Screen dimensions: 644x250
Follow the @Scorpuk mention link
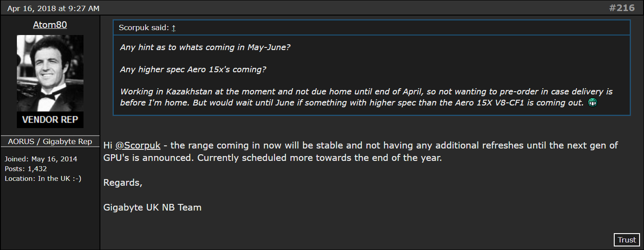(x=138, y=145)
